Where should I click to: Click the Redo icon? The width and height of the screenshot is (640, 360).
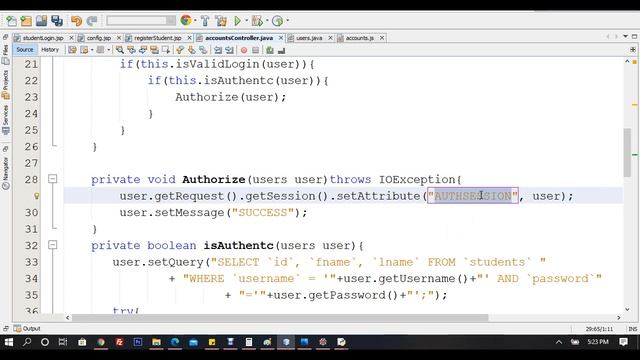(92, 21)
